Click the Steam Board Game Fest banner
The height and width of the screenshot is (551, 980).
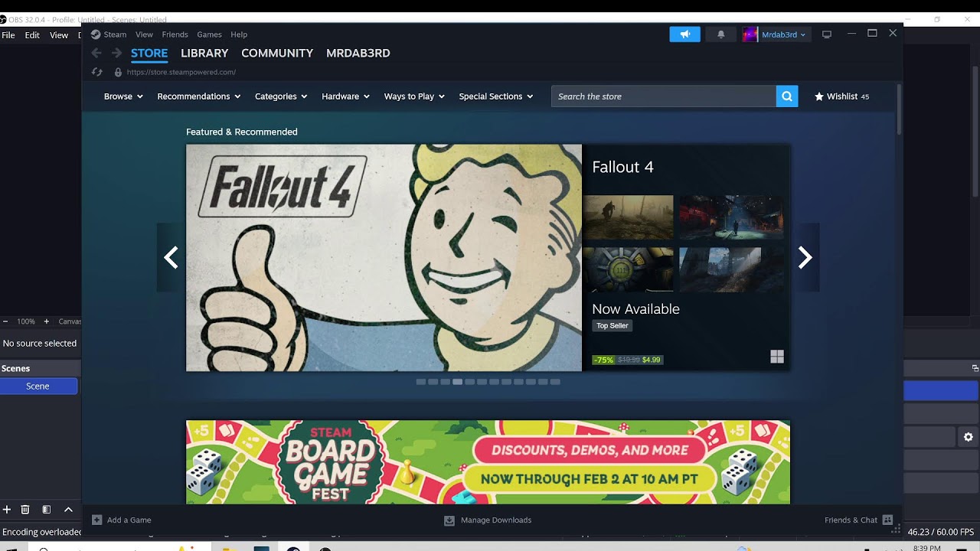point(488,462)
